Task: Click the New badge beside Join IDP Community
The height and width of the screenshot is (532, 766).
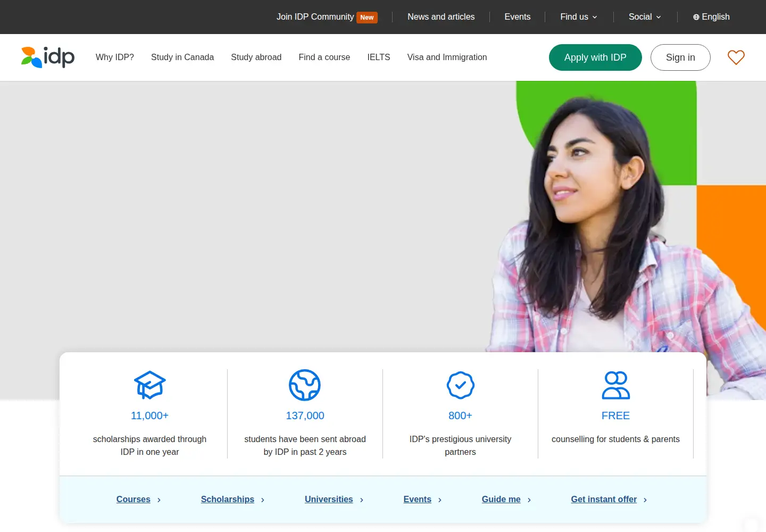Action: click(x=367, y=17)
